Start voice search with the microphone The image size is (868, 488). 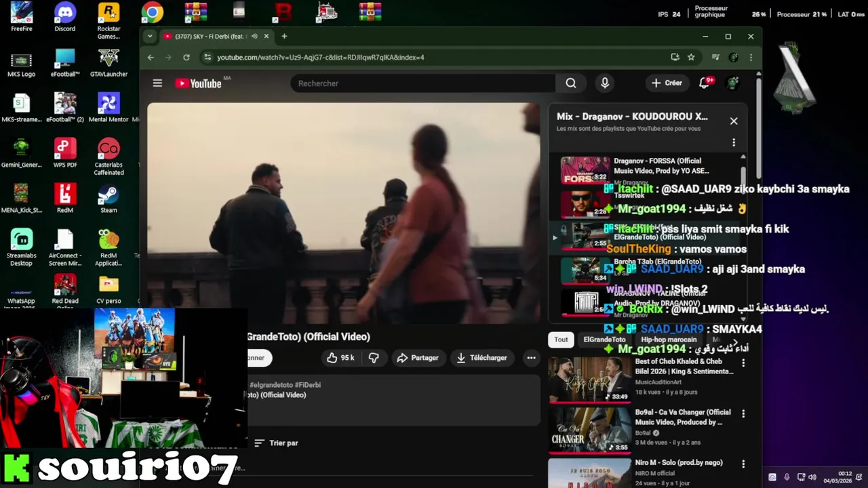click(x=605, y=83)
